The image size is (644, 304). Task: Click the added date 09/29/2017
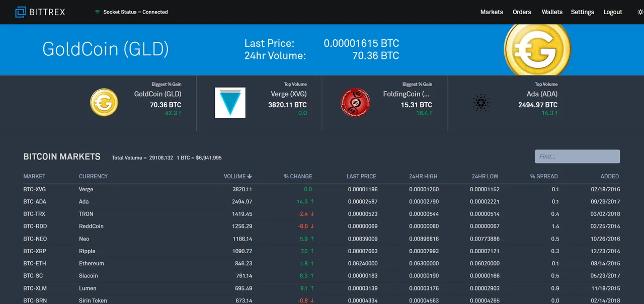(x=604, y=202)
